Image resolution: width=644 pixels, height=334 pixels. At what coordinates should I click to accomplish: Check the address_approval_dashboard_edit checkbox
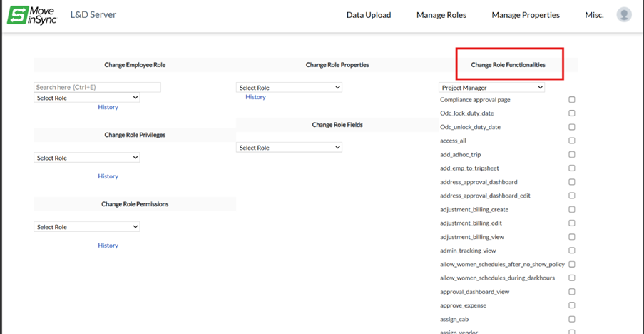572,196
